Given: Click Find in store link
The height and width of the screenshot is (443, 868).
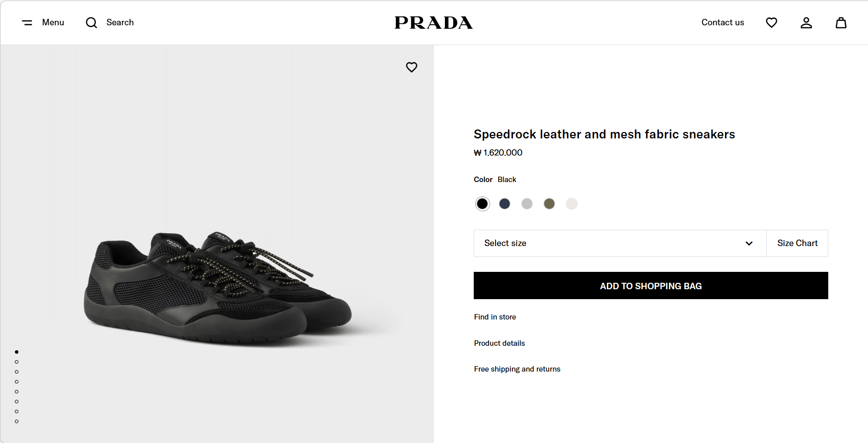Looking at the screenshot, I should pyautogui.click(x=495, y=317).
